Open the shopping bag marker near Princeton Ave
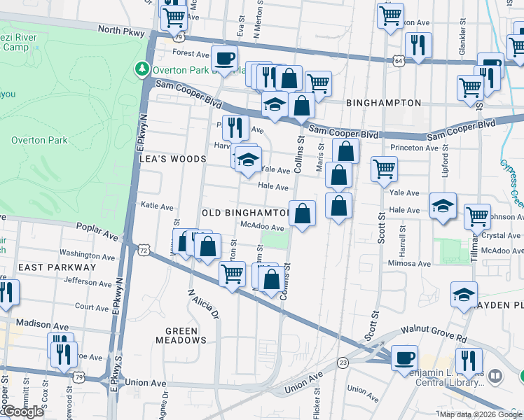Viewport: 524px width, 420px height. click(x=345, y=152)
